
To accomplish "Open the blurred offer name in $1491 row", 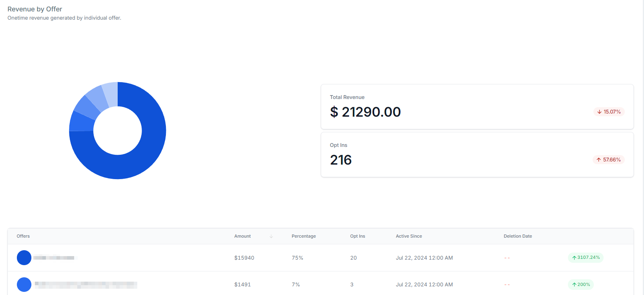I will tap(86, 284).
